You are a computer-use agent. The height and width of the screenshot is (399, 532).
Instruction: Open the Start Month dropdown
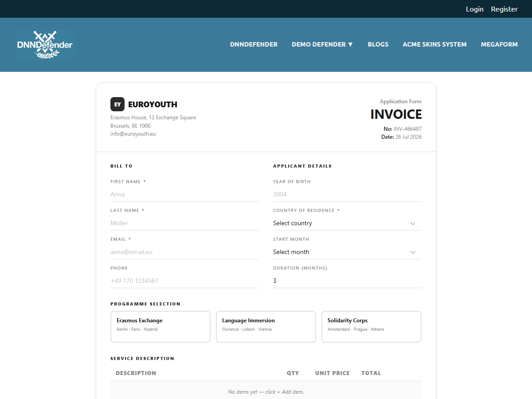tap(347, 252)
